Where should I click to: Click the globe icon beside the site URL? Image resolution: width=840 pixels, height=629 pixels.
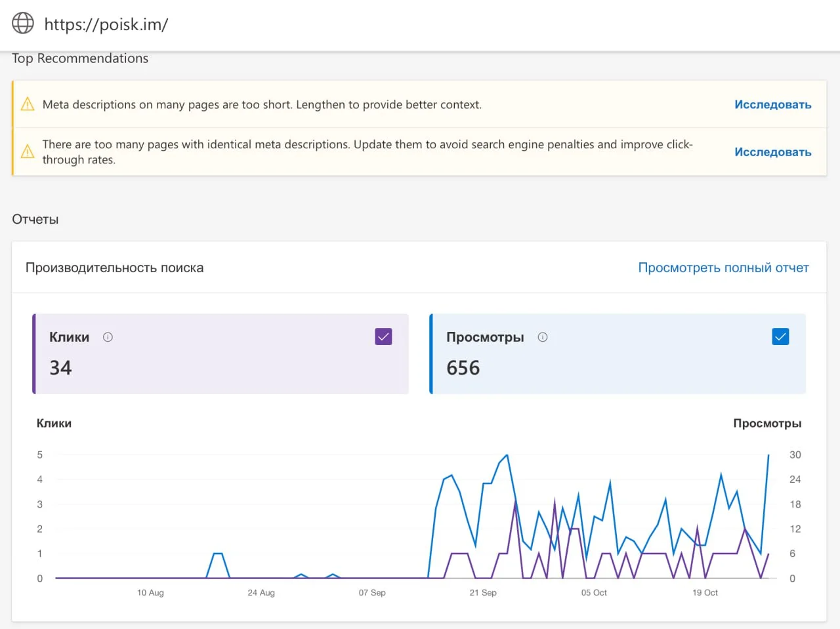click(23, 23)
